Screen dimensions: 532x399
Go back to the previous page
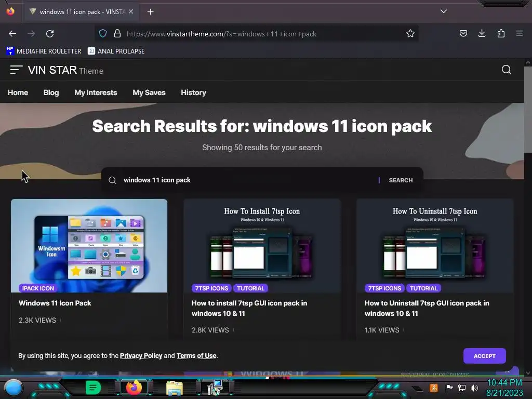[12, 34]
